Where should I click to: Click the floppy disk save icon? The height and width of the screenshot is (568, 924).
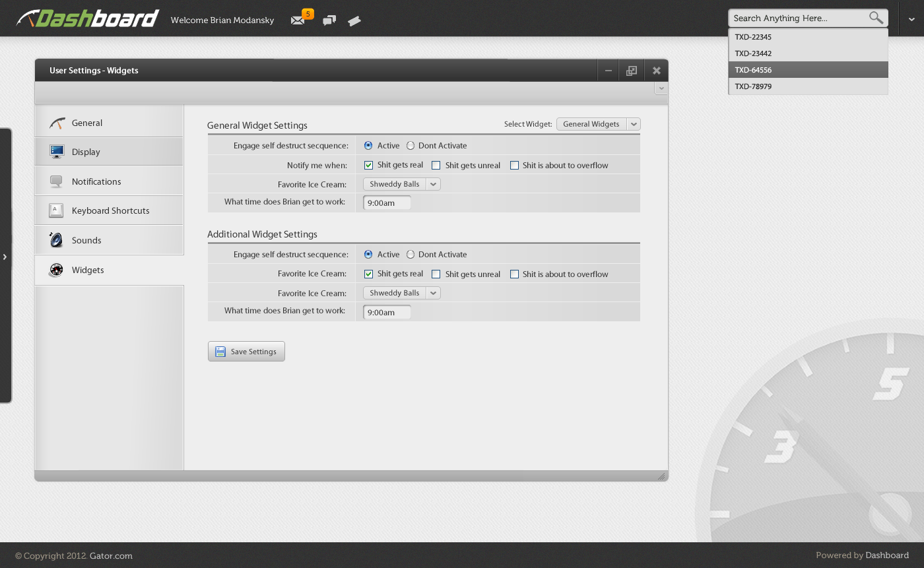tap(220, 352)
